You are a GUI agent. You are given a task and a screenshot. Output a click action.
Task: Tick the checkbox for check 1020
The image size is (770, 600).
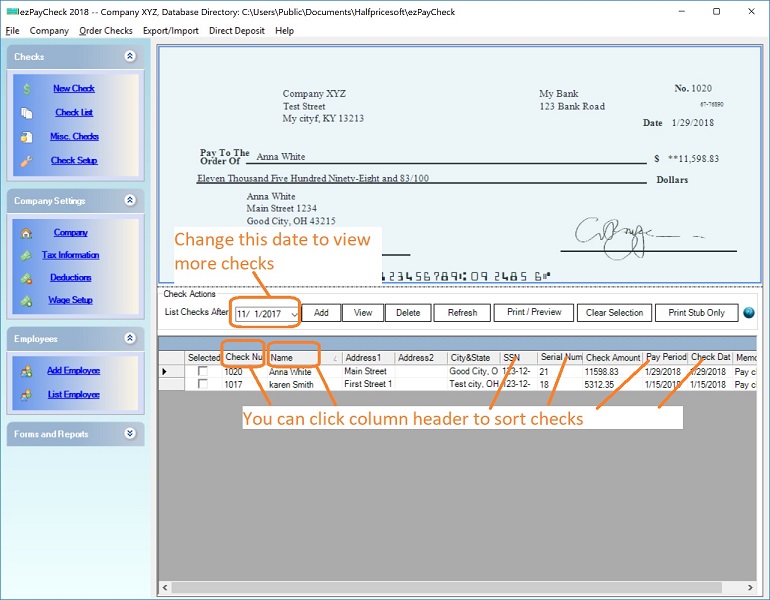[202, 371]
